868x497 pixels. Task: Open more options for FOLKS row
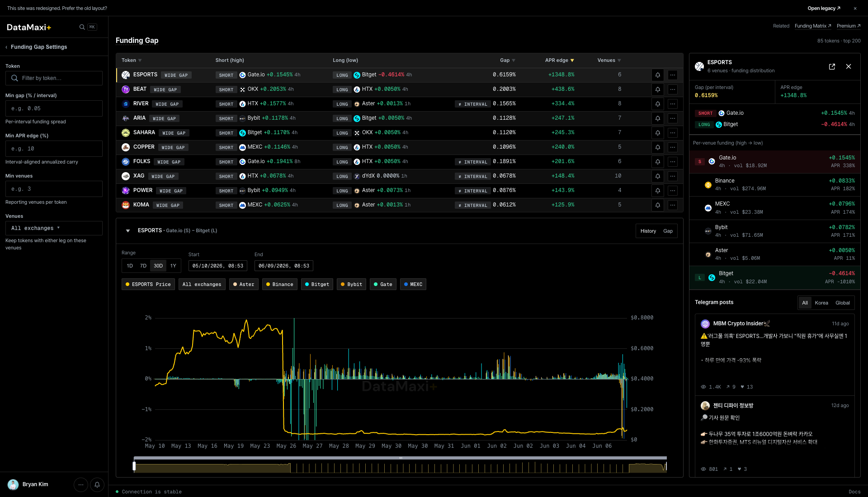673,162
